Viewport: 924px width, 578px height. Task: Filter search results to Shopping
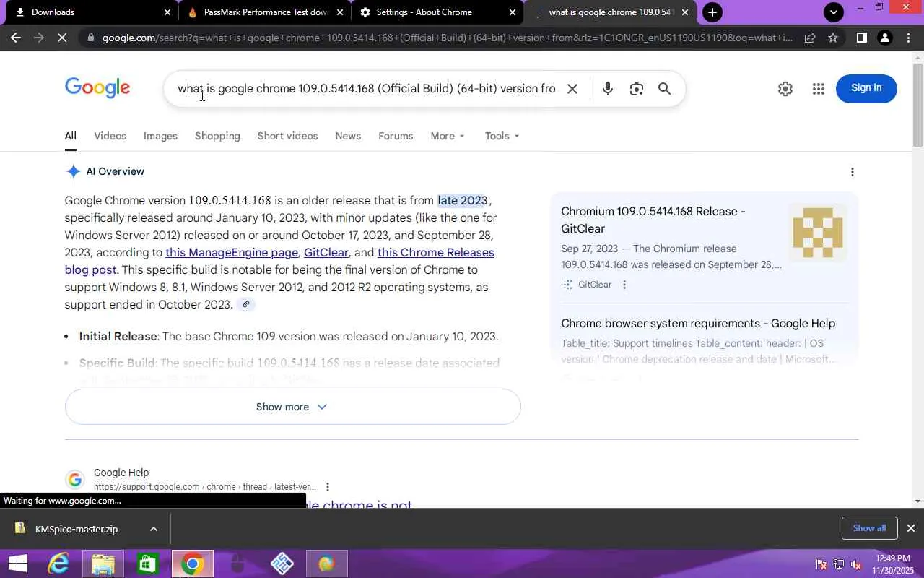pos(217,136)
